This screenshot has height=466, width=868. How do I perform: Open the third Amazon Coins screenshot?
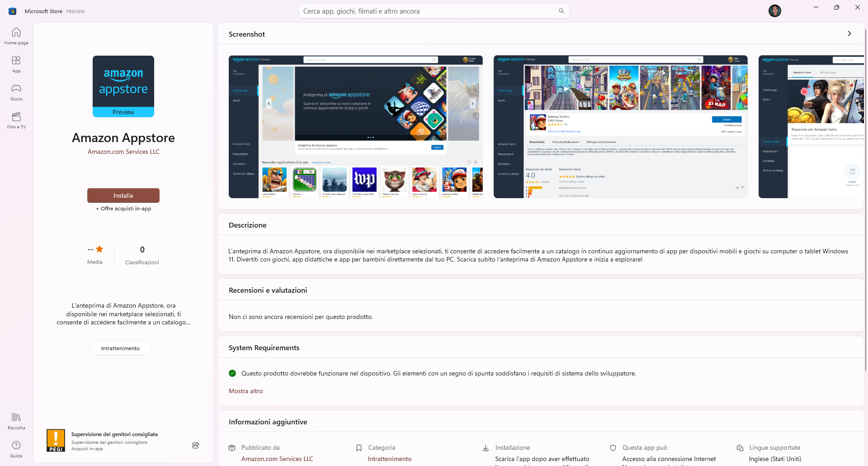(x=811, y=127)
